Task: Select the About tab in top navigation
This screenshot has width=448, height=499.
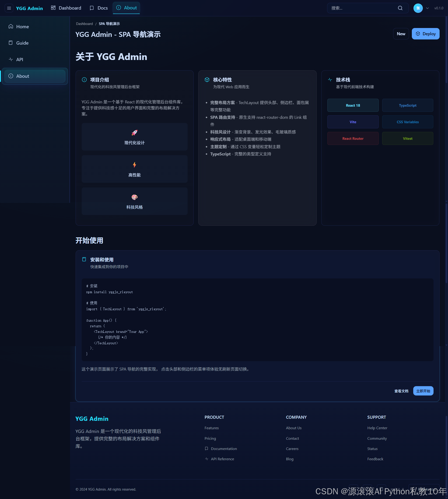Action: [126, 8]
